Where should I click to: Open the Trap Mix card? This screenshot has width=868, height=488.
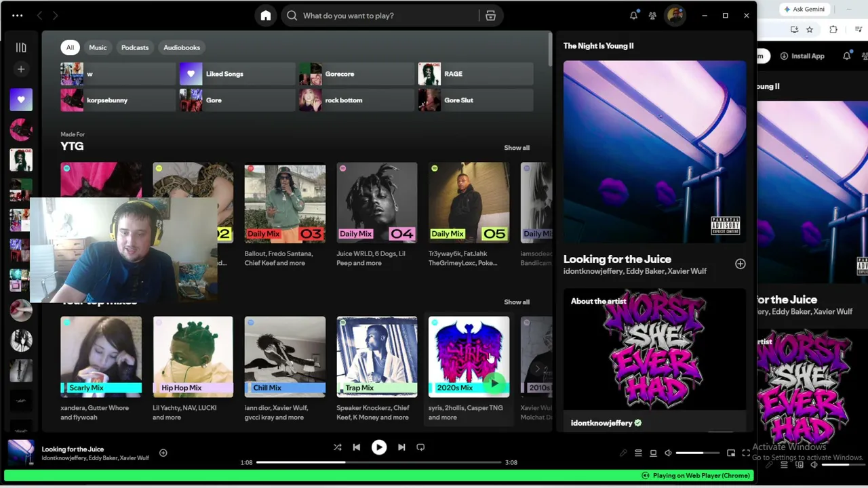[377, 369]
